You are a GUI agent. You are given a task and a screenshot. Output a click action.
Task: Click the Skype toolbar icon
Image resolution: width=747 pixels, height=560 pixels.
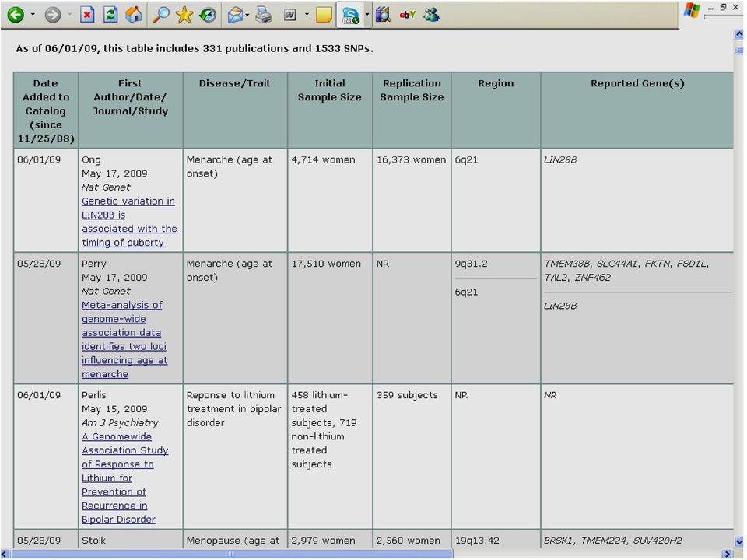tap(351, 16)
